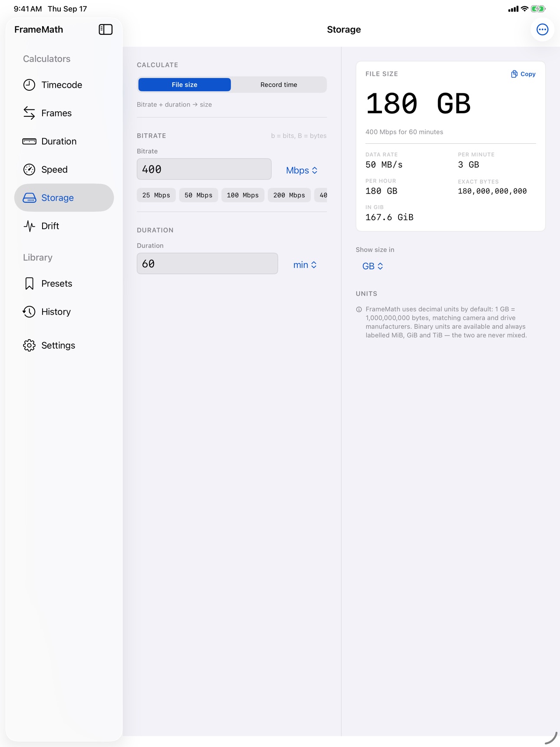The width and height of the screenshot is (560, 747).
Task: Open the History library label
Action: coord(56,312)
